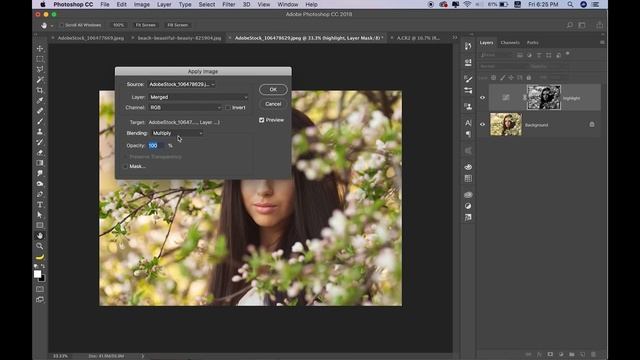Screen dimensions: 640x360
Task: Select the Background layer thumbnail
Action: point(506,124)
